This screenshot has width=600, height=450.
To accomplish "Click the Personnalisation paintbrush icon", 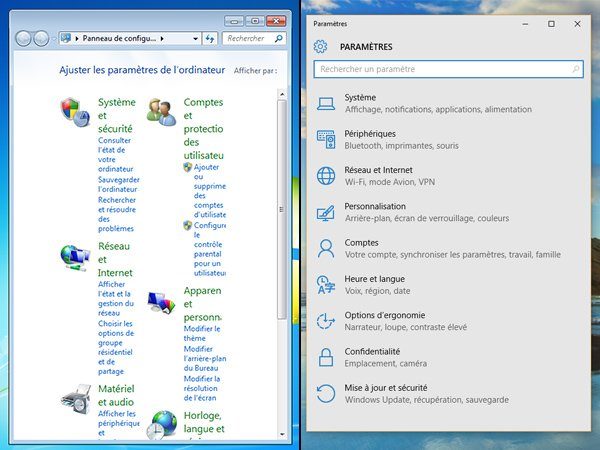I will [x=326, y=212].
